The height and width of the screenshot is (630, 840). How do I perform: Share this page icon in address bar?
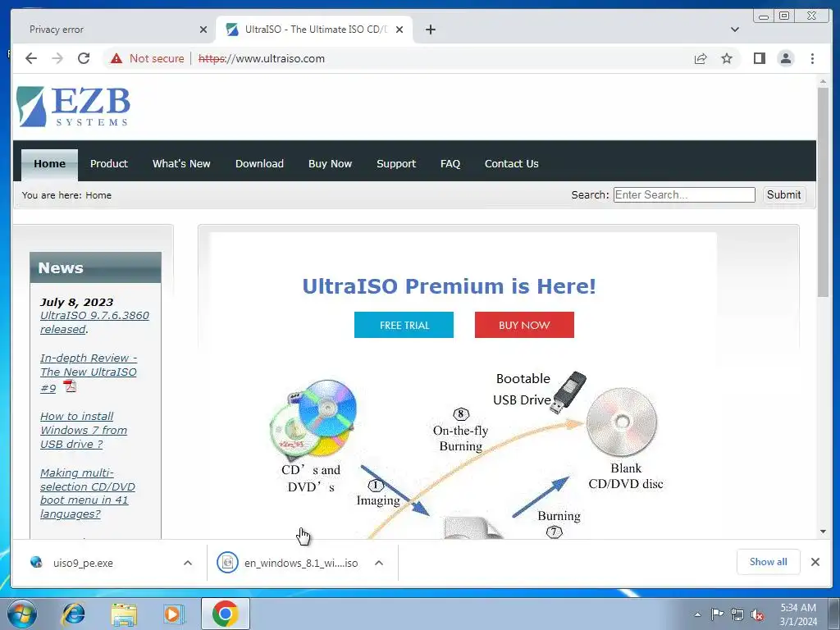[701, 58]
